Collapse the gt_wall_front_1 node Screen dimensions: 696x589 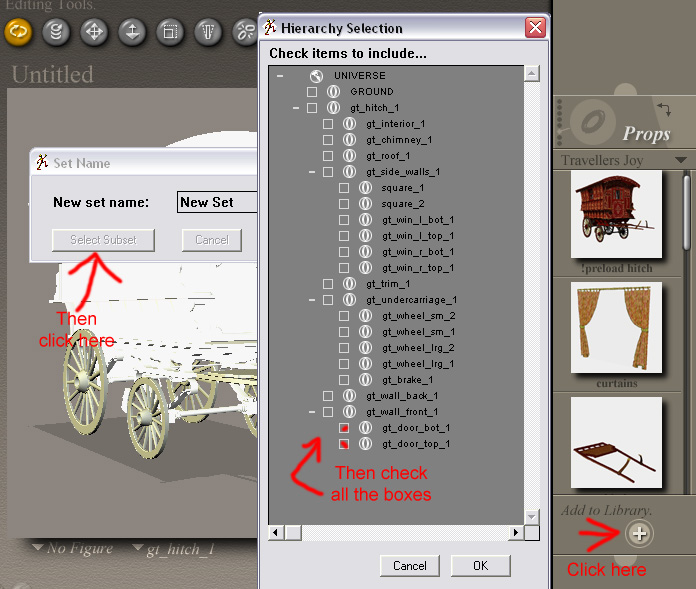tap(312, 411)
